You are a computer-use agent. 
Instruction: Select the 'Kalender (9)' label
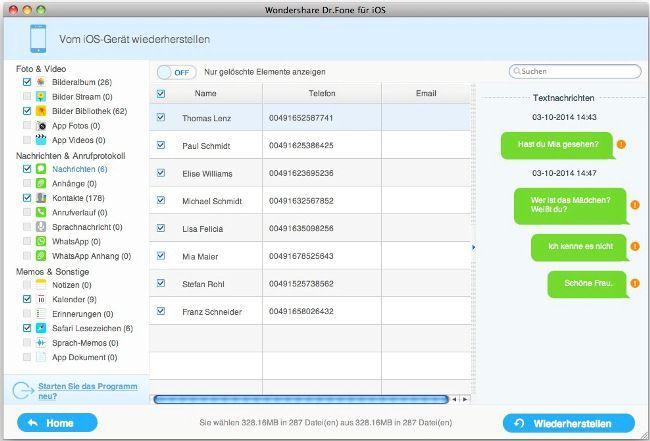point(74,299)
